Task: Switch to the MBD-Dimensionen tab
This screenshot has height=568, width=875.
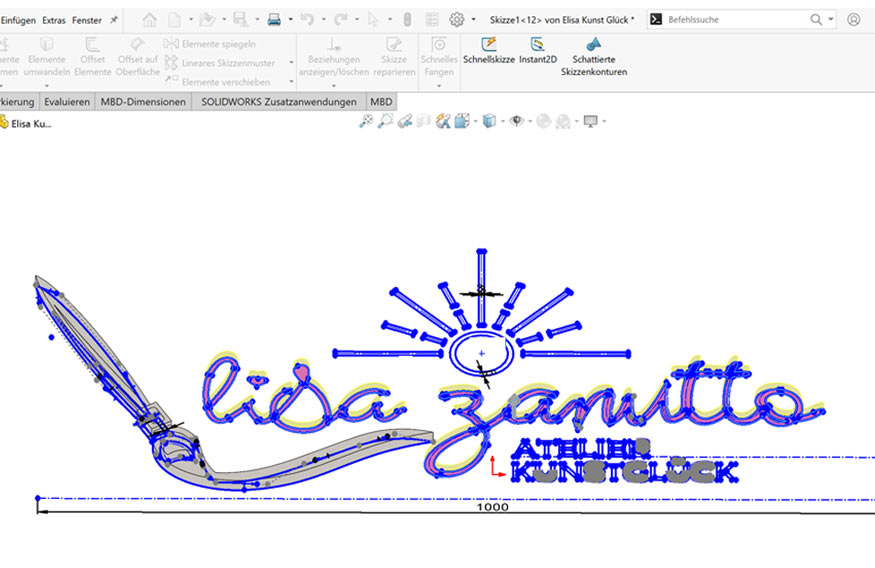Action: 143,101
